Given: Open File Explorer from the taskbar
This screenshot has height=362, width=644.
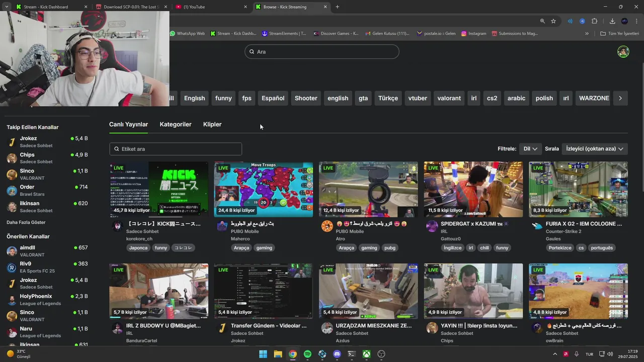Looking at the screenshot, I should [278, 354].
